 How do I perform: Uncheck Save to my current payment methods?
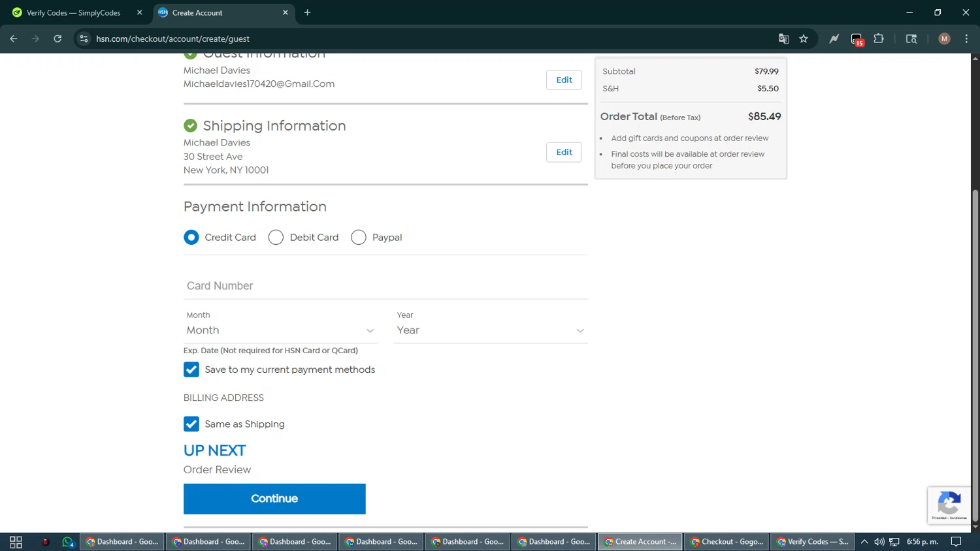click(x=191, y=370)
